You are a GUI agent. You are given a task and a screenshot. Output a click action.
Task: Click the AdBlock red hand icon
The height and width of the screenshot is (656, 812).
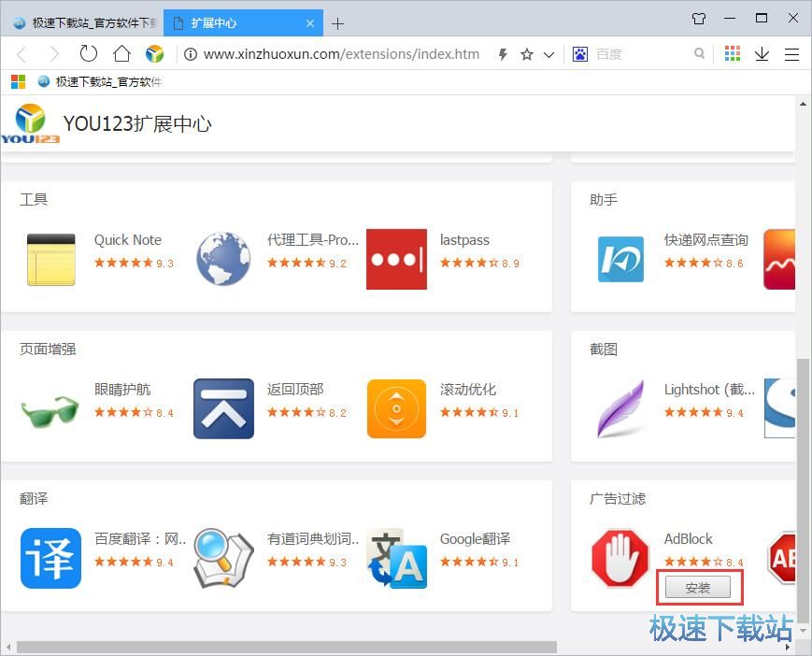pos(620,558)
